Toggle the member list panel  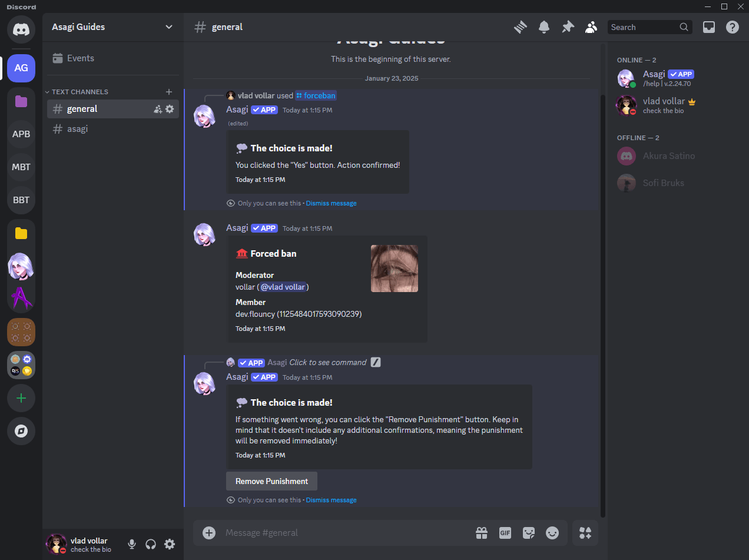point(591,27)
